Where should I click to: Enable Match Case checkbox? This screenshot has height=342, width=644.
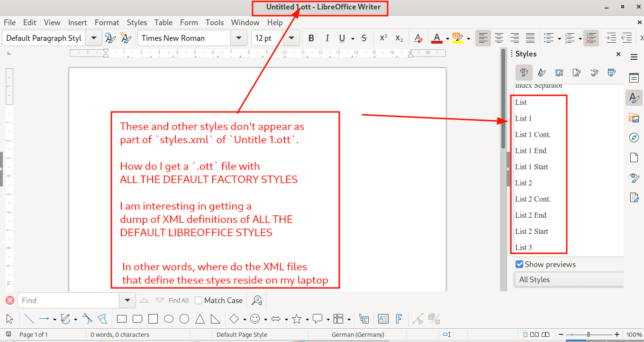click(199, 300)
